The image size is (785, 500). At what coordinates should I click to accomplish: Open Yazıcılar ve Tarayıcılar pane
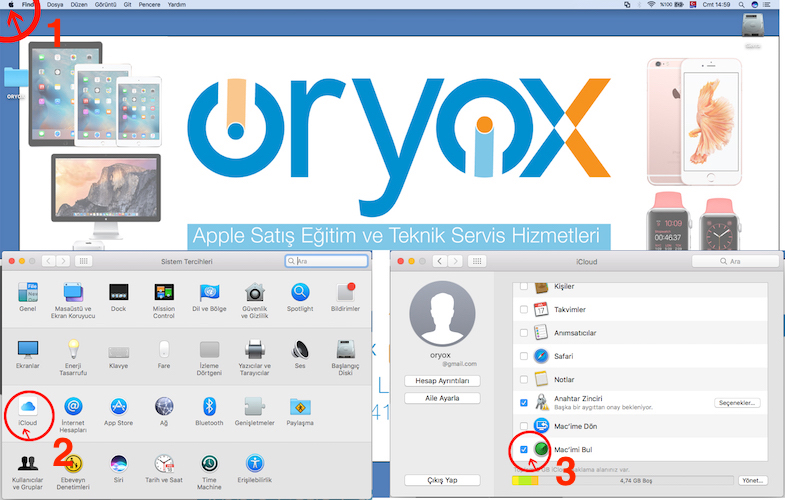click(x=254, y=357)
